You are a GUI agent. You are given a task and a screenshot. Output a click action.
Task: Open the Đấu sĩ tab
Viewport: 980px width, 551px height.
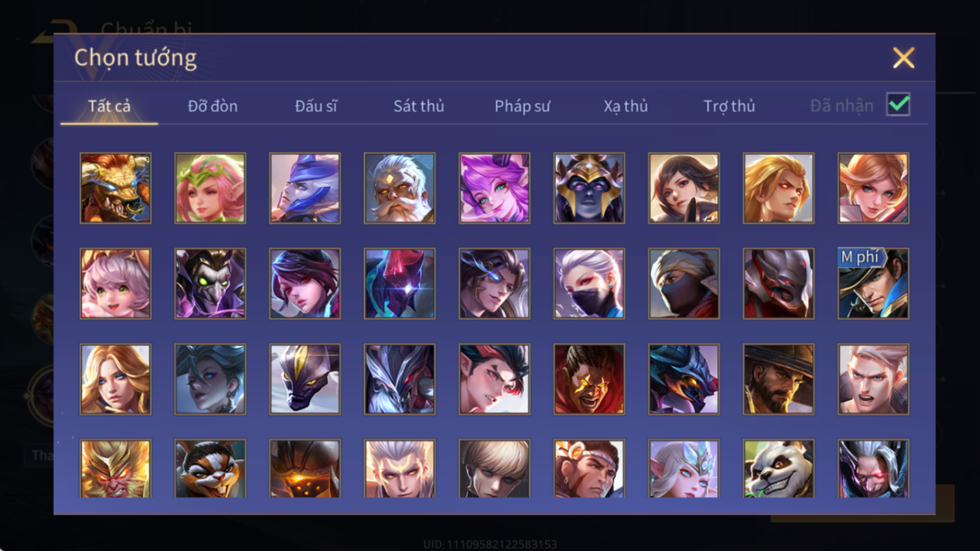tap(316, 106)
